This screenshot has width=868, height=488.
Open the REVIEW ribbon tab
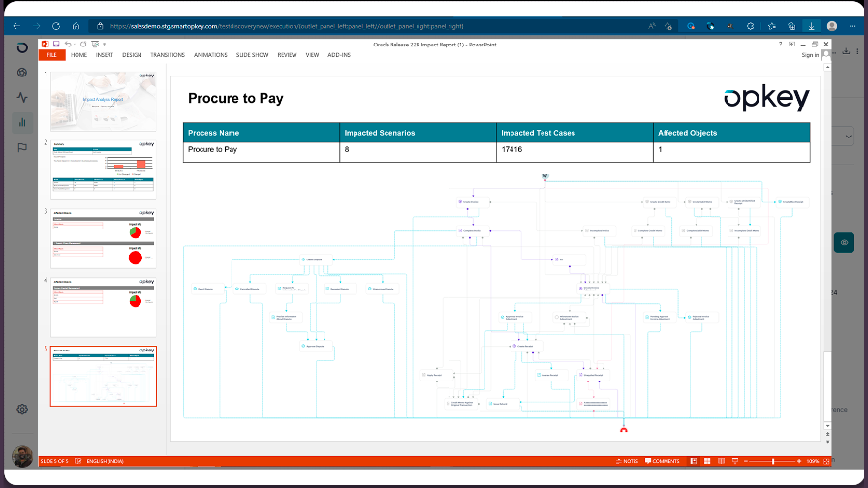pyautogui.click(x=288, y=55)
